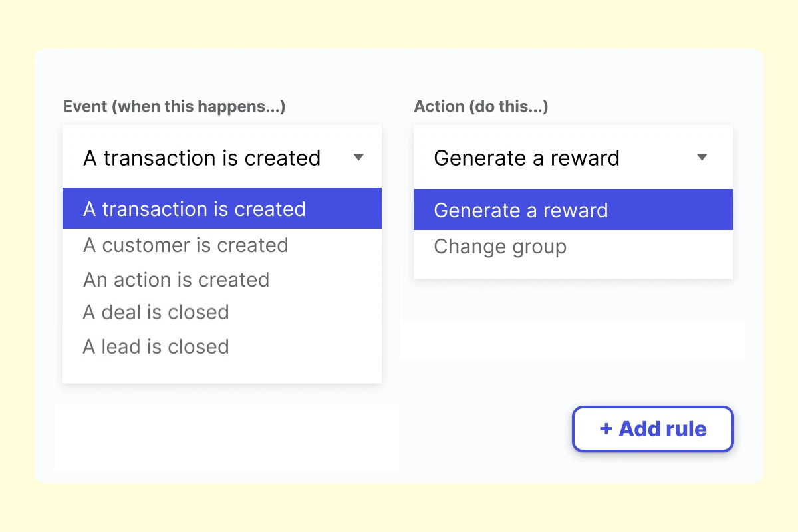Click blank space at bottom of Event list
The height and width of the screenshot is (532, 798).
click(x=221, y=370)
